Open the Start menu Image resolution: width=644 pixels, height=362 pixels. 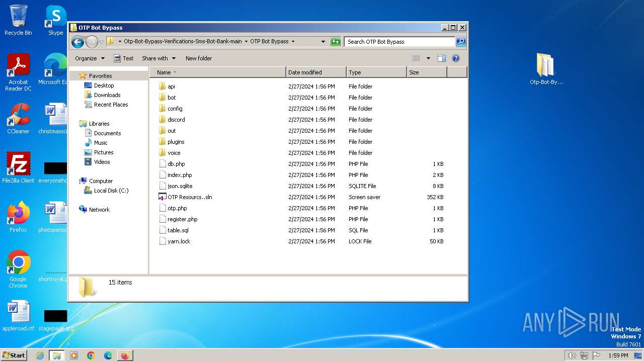14,355
